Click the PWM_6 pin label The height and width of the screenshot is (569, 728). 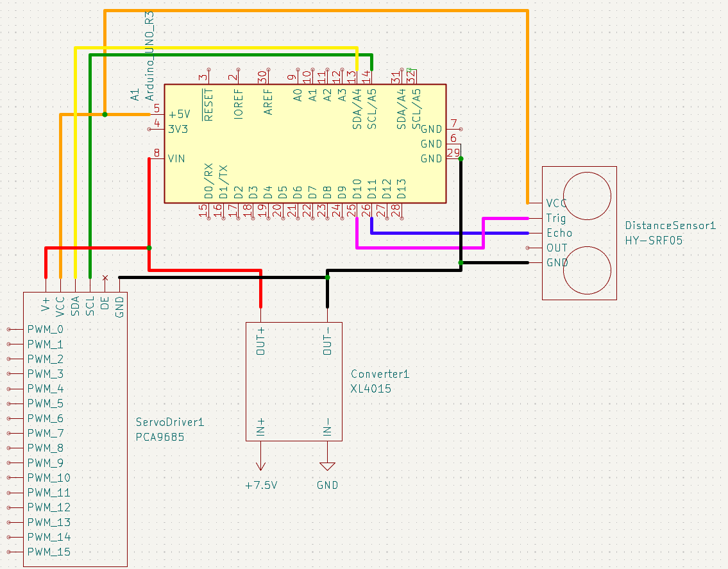coord(45,418)
